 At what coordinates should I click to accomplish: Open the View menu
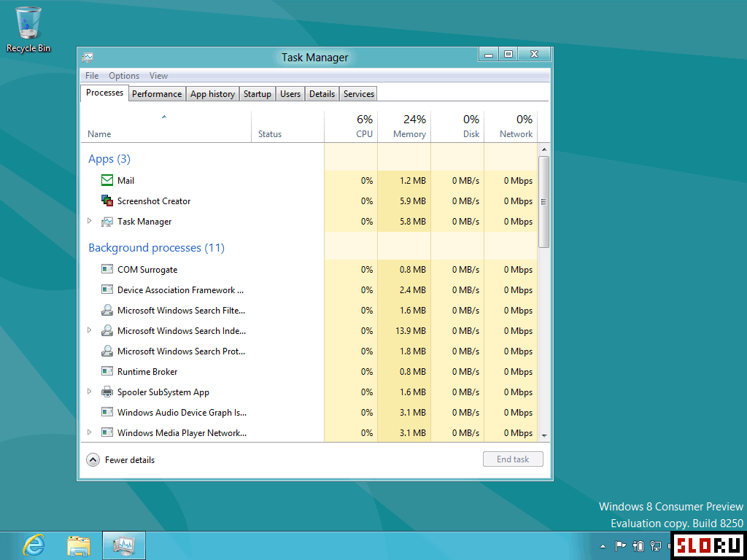click(158, 76)
